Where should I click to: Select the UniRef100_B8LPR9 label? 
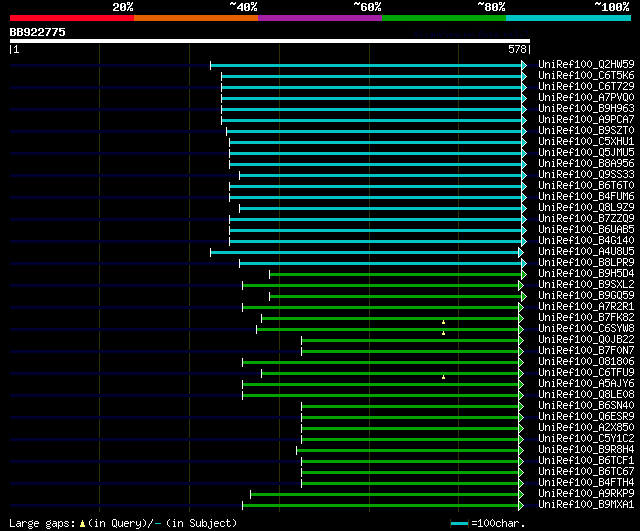click(x=586, y=263)
